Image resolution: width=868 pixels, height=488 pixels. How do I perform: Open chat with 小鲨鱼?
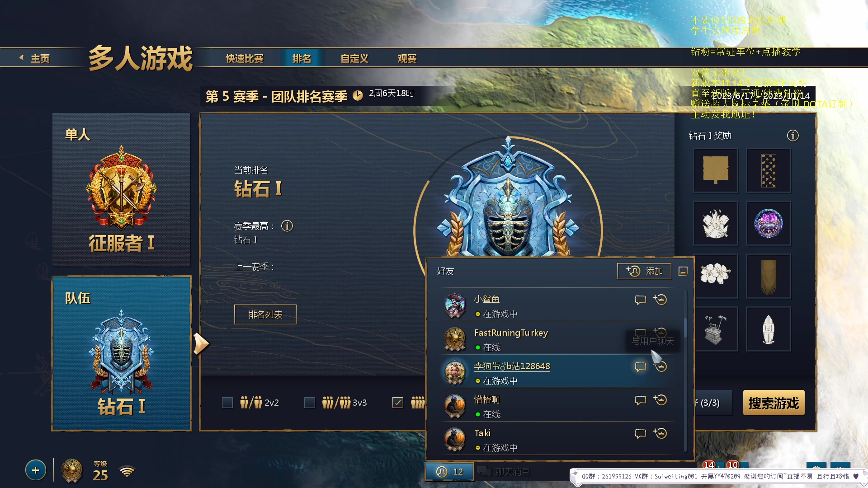click(x=640, y=300)
